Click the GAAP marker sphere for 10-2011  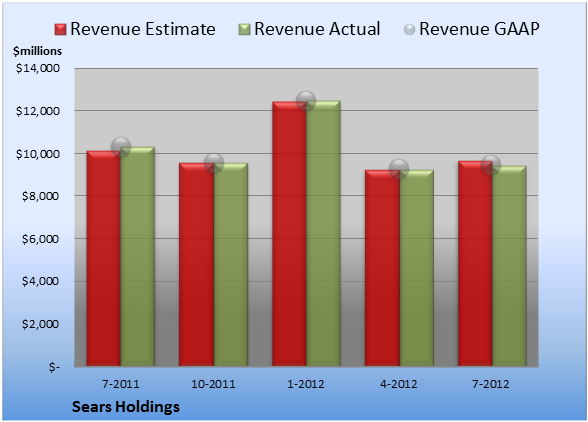214,163
